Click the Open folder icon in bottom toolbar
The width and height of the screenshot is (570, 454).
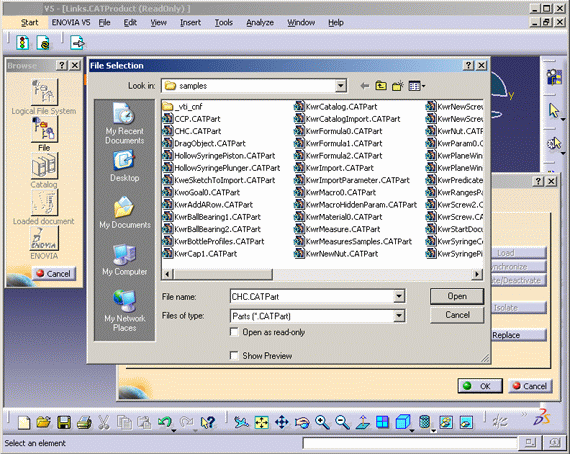44,422
